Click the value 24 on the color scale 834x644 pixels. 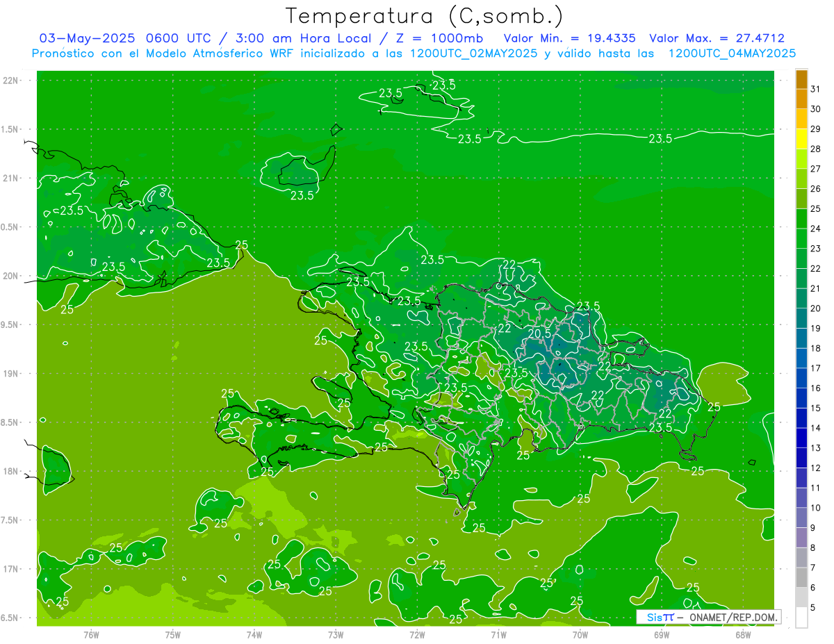[816, 229]
